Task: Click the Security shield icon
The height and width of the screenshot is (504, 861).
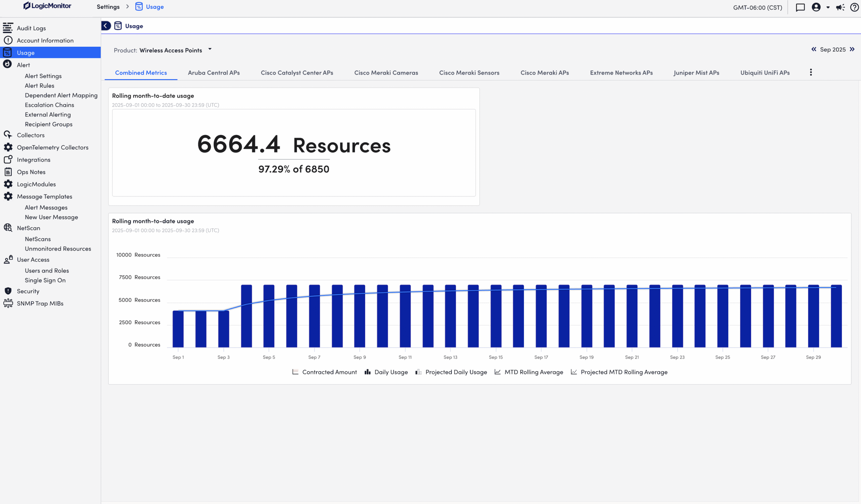Action: (x=8, y=291)
